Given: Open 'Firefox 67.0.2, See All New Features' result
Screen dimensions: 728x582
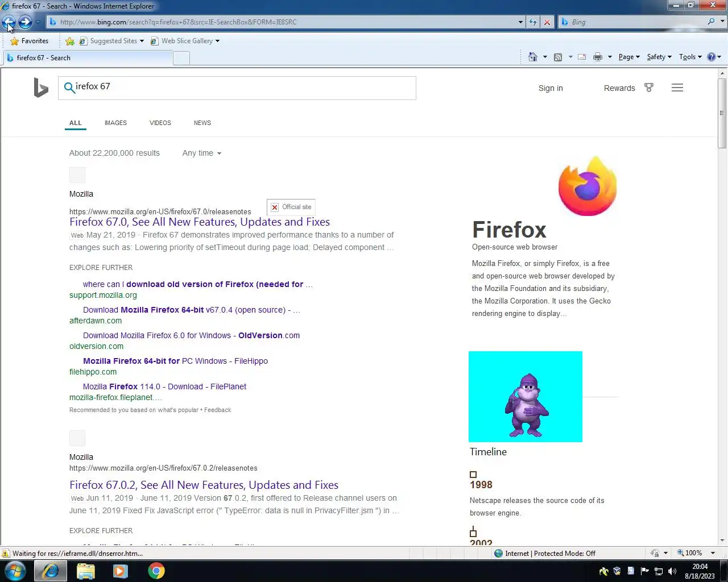Looking at the screenshot, I should [204, 485].
